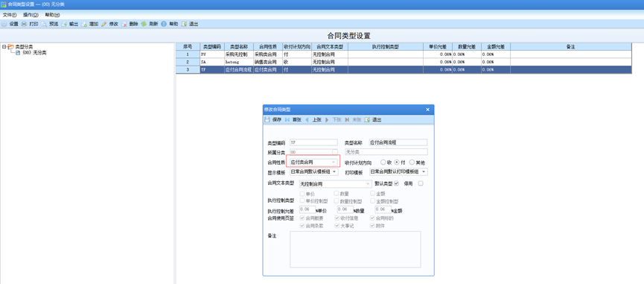Image resolution: width=644 pixels, height=284 pixels.
Task: Go to first record with 首张 icon
Action: (x=287, y=119)
